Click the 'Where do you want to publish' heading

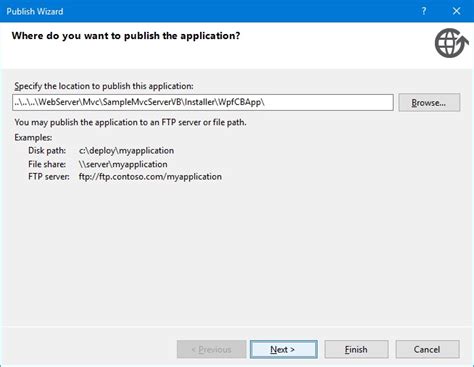(126, 36)
